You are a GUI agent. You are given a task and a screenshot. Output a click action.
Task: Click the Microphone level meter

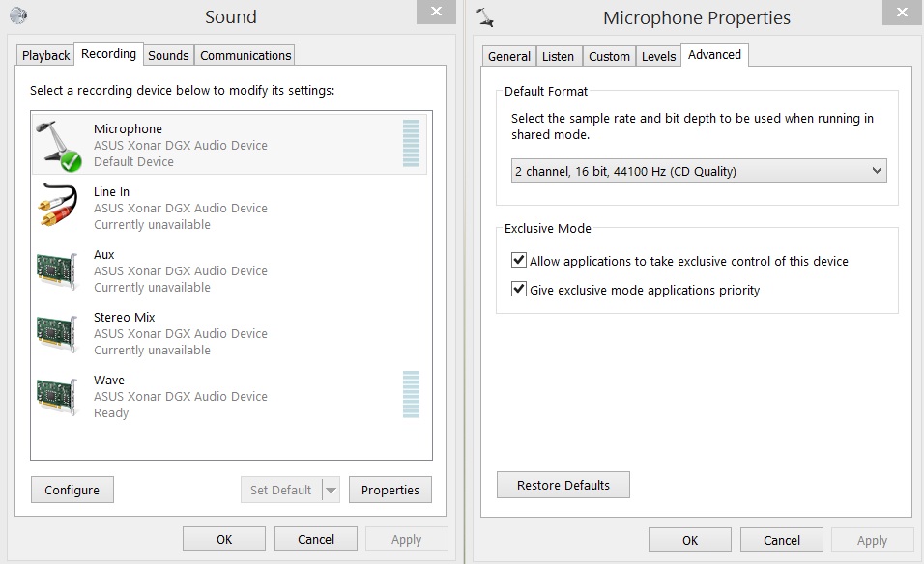click(411, 144)
